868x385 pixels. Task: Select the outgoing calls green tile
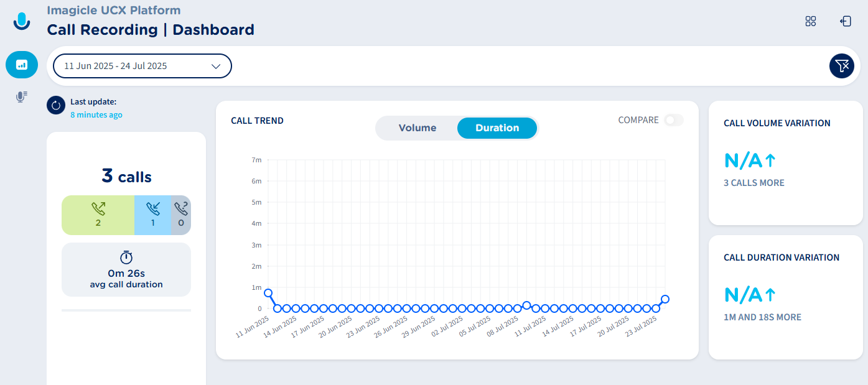coord(98,215)
